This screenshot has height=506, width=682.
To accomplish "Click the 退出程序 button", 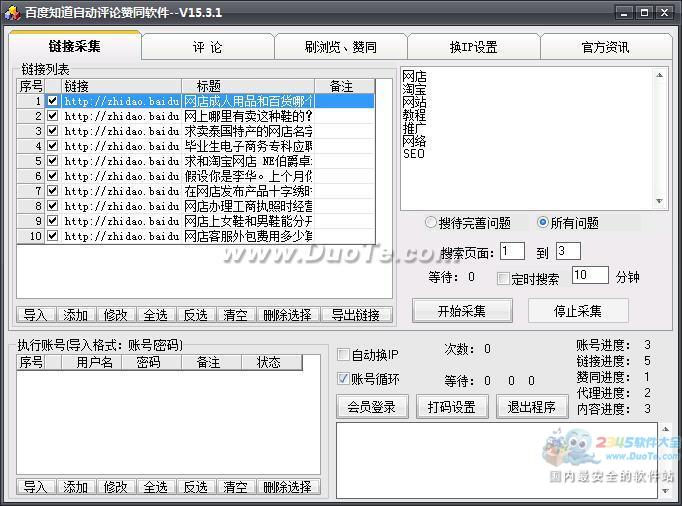I will [532, 407].
